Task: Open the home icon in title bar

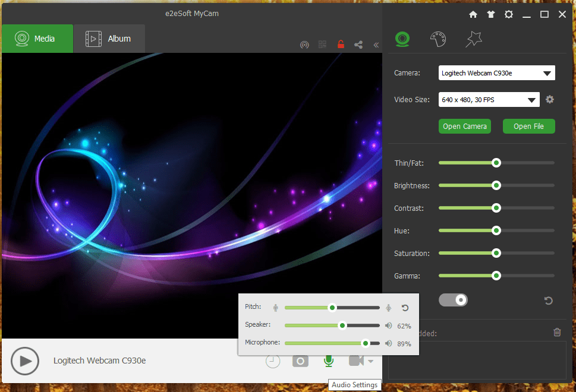Action: point(473,14)
